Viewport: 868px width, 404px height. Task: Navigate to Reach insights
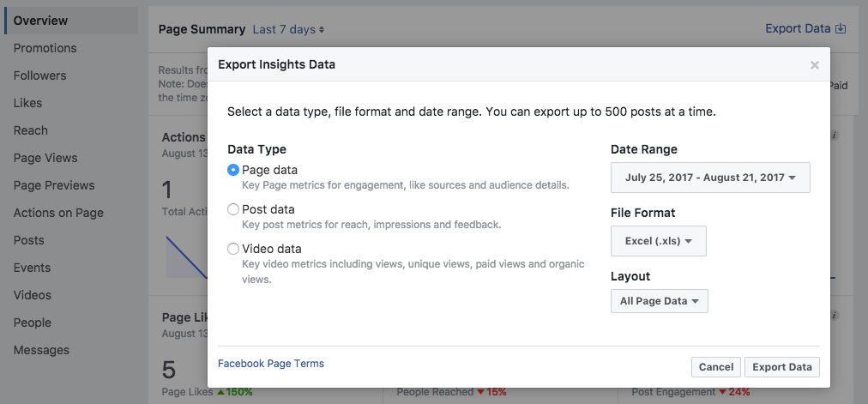point(30,130)
